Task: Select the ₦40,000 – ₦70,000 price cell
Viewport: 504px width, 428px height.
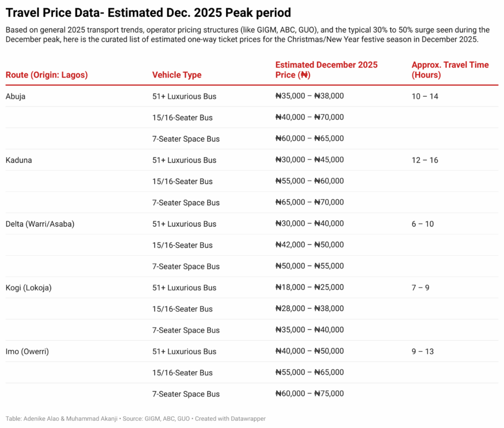Action: tap(310, 117)
